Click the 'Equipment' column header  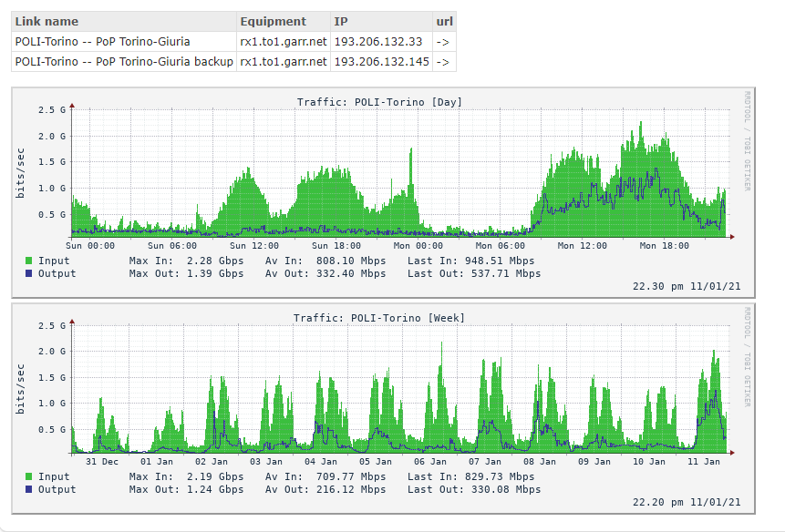coord(273,21)
